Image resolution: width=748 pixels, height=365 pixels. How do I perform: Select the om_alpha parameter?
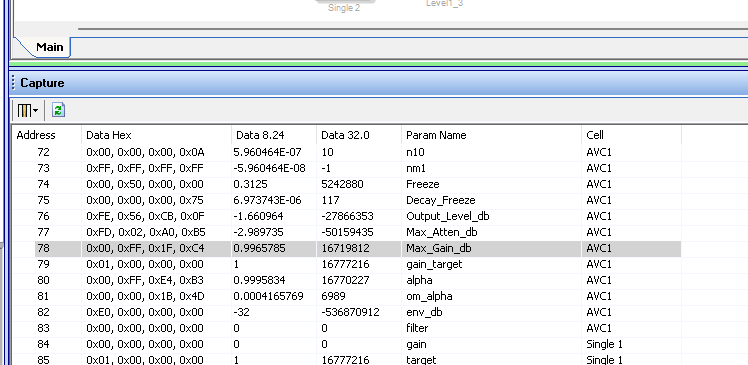(x=429, y=296)
